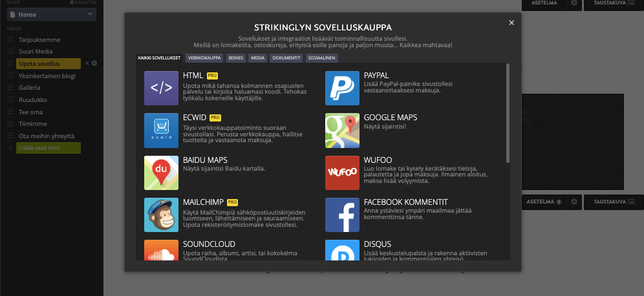The width and height of the screenshot is (644, 296).
Task: Switch to Kaikki sovellukset tab
Action: click(x=159, y=58)
